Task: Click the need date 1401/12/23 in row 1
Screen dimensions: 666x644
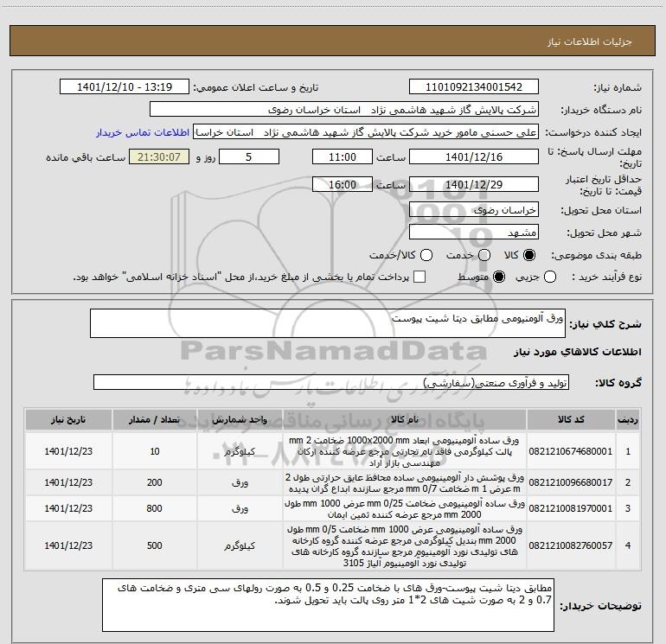Action: pyautogui.click(x=68, y=451)
